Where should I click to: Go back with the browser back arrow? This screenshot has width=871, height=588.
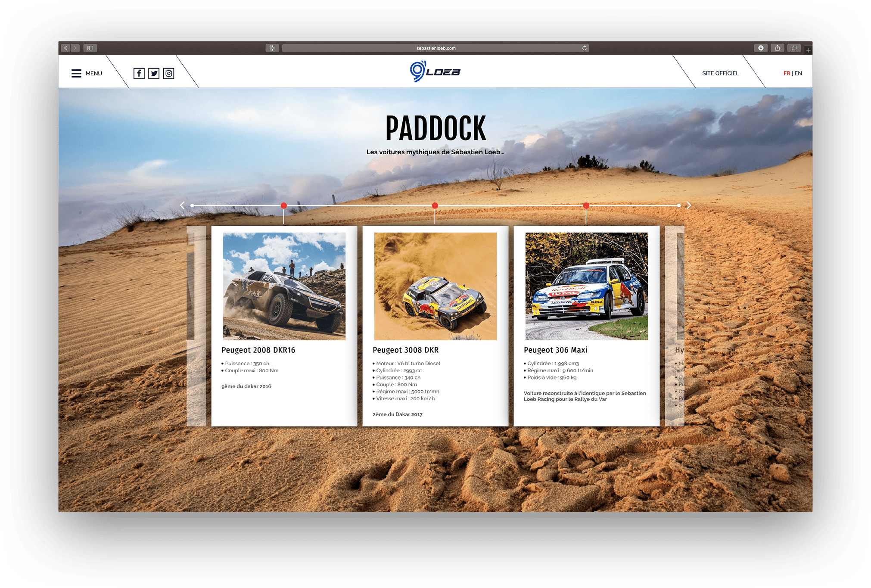[x=65, y=48]
